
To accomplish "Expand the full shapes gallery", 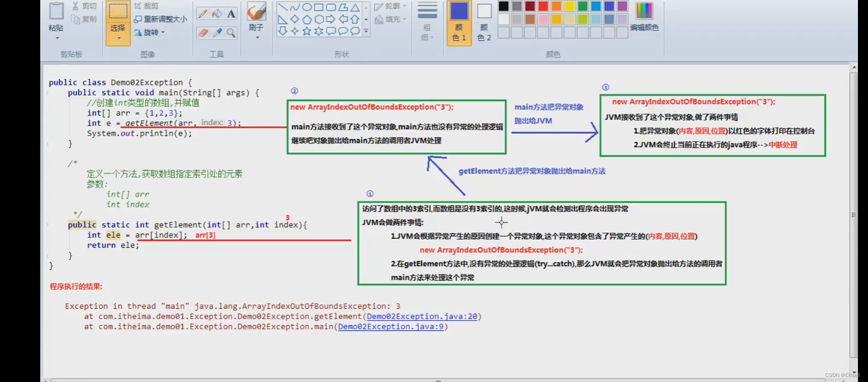I will pyautogui.click(x=366, y=31).
